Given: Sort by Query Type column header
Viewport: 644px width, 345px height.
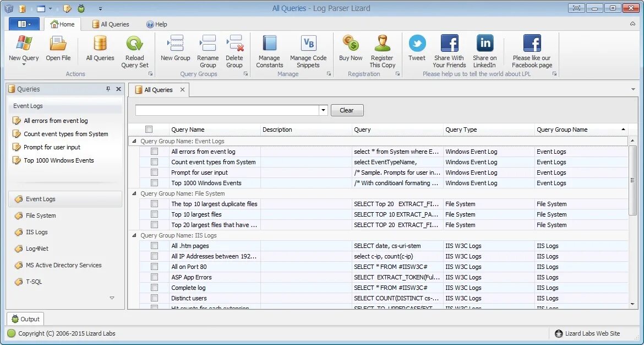Looking at the screenshot, I should (489, 130).
